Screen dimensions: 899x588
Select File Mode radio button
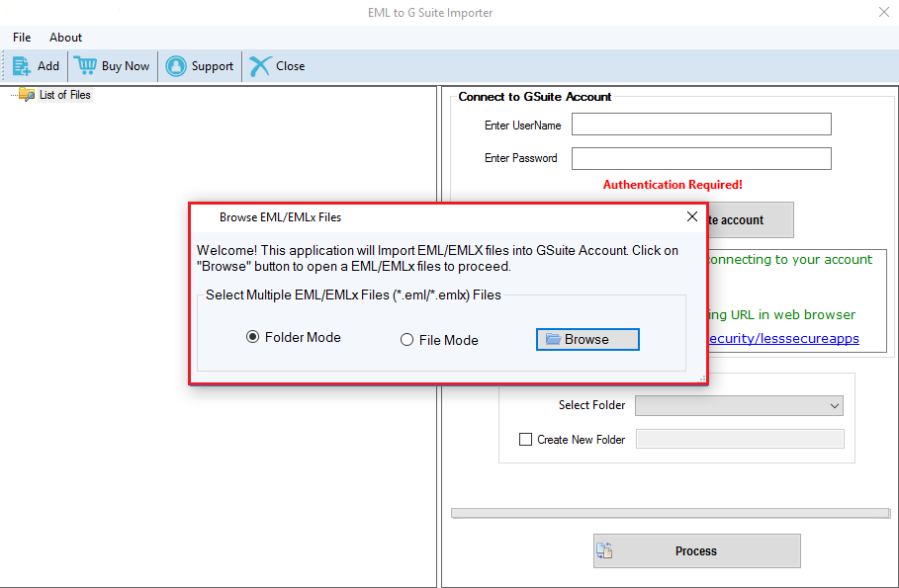point(406,340)
